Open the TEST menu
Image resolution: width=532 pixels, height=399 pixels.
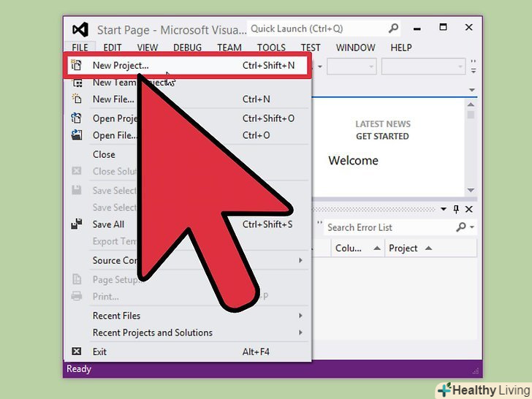(311, 47)
